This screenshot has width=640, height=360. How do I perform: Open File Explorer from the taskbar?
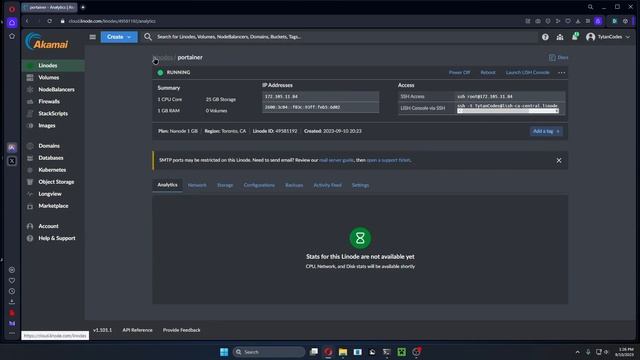pos(343,352)
